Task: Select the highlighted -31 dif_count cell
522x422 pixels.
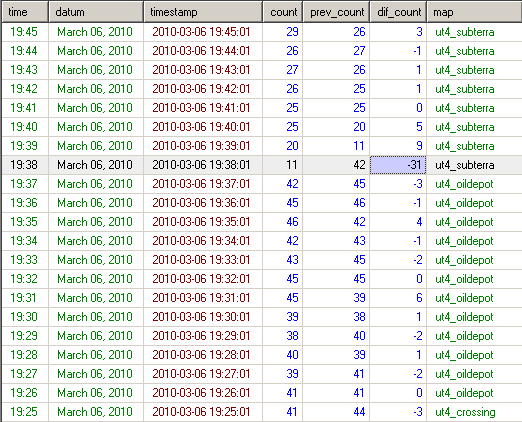Action: pos(398,165)
